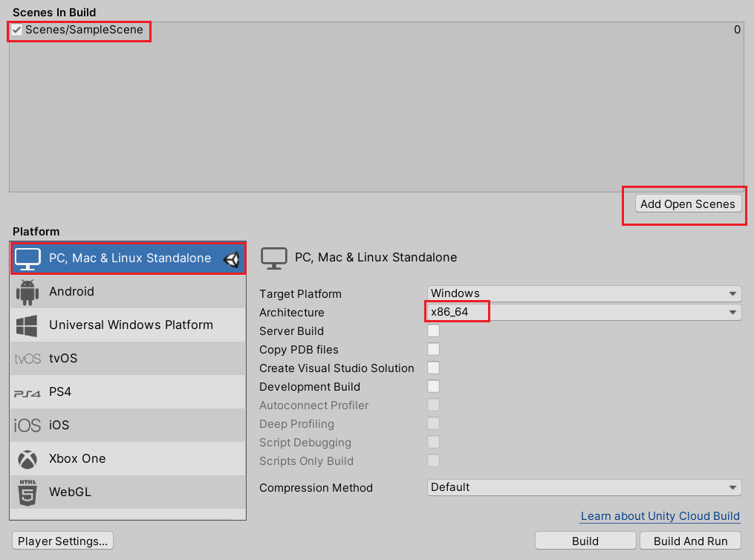Click the Unity logo on selected platform row
The width and height of the screenshot is (754, 560).
click(231, 259)
